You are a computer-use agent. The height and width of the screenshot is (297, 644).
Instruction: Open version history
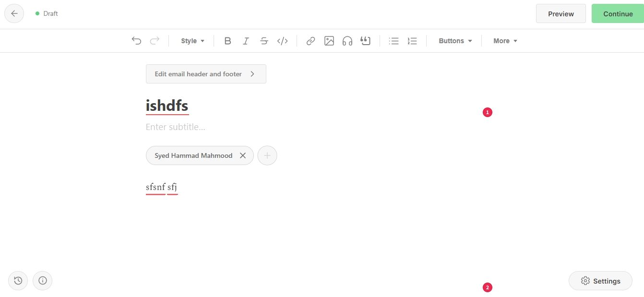tap(18, 281)
